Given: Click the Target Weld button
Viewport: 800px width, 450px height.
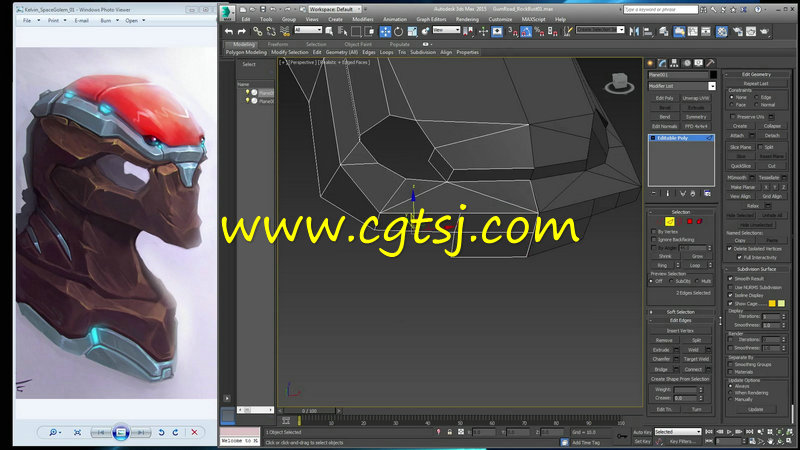Looking at the screenshot, I should pos(696,359).
